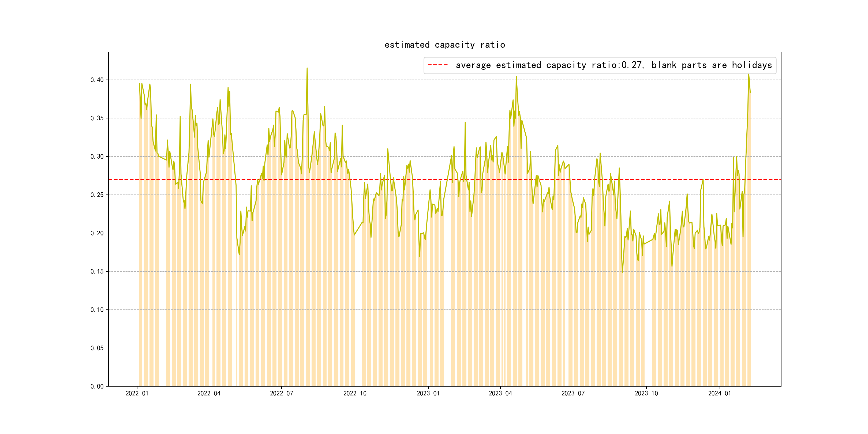
Task: Click the 2024-01 x-axis date label
Action: (x=719, y=393)
